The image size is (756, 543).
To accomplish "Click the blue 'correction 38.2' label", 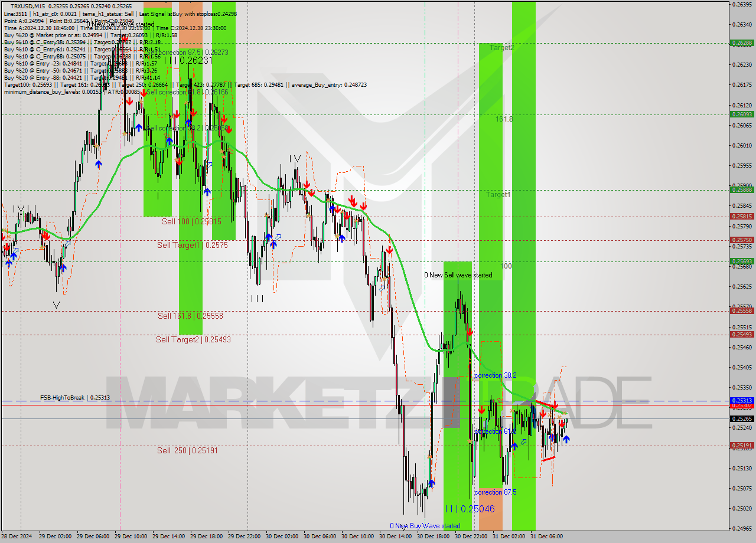I will (x=496, y=375).
